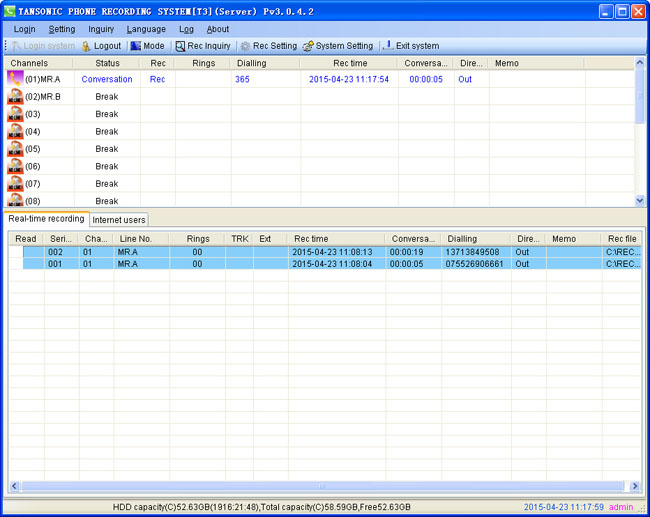The width and height of the screenshot is (650, 517).
Task: Open the Setting menu
Action: click(62, 29)
